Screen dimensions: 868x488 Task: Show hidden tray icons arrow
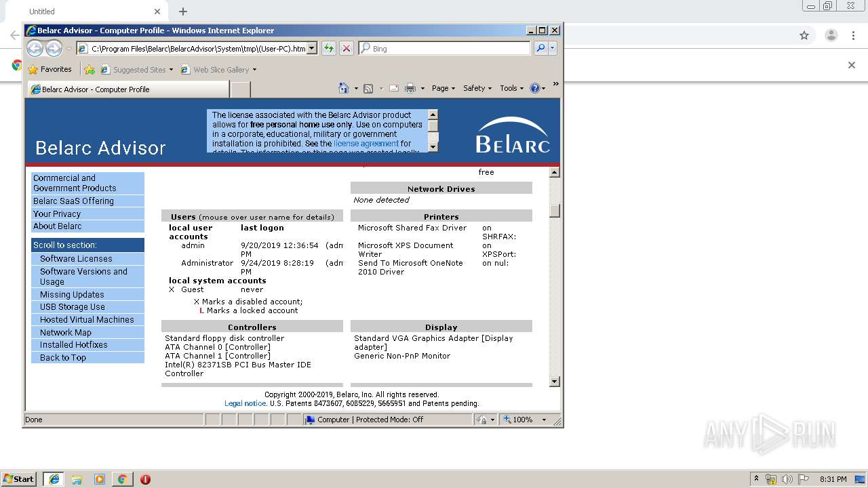click(x=756, y=479)
